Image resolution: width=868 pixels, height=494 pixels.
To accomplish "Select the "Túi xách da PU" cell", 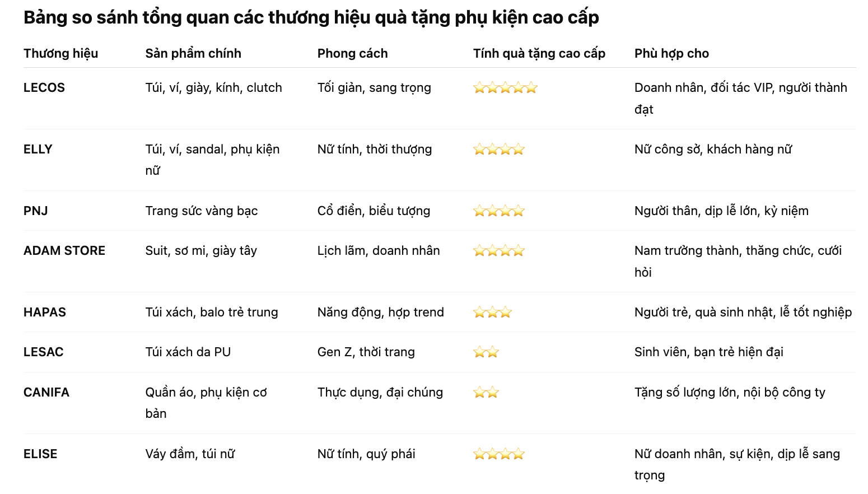I will coord(188,352).
